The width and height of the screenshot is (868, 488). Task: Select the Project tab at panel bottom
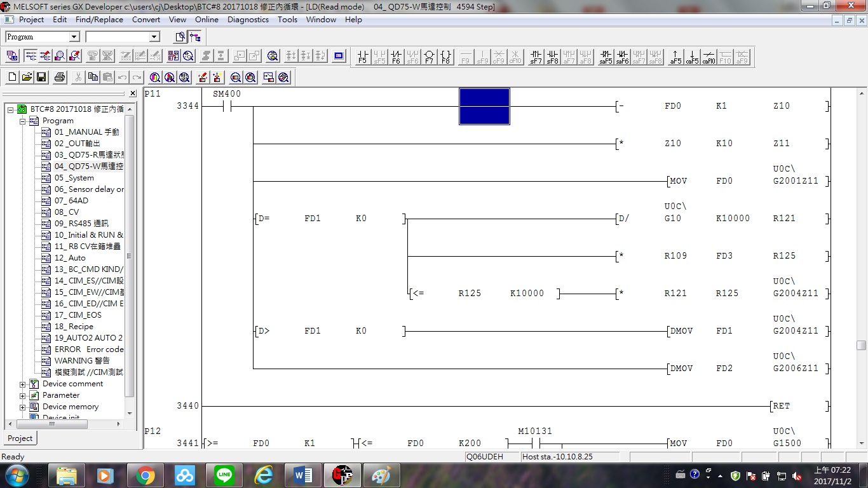click(x=20, y=438)
